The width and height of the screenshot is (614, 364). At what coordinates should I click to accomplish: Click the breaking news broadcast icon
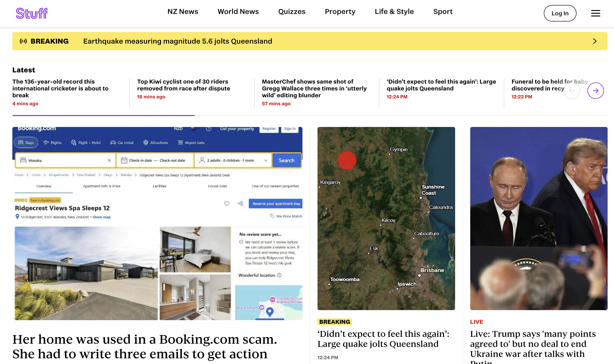23,41
